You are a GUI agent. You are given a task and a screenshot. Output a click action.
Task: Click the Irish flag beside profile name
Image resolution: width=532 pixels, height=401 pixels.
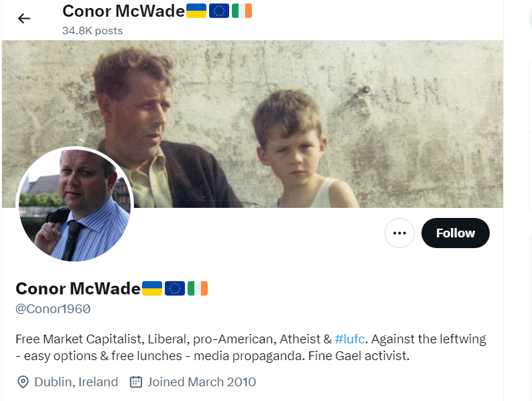click(x=198, y=288)
